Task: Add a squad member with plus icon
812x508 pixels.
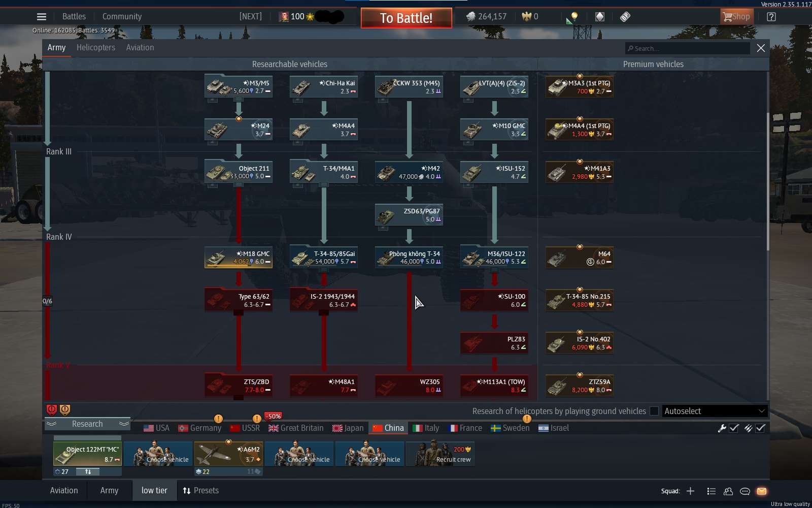Action: point(690,491)
